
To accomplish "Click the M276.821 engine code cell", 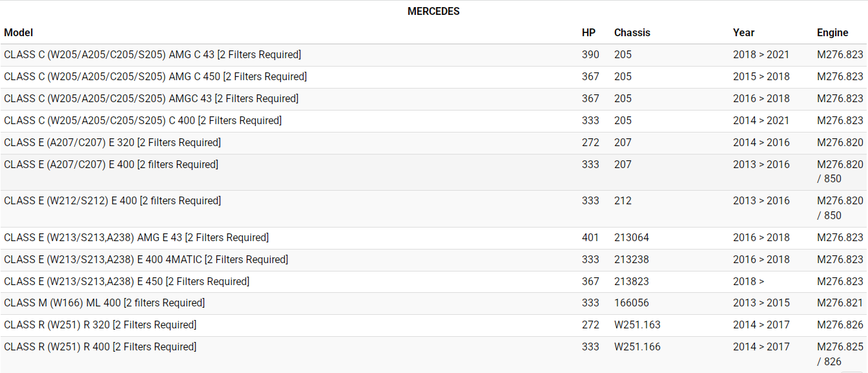I will coord(840,303).
